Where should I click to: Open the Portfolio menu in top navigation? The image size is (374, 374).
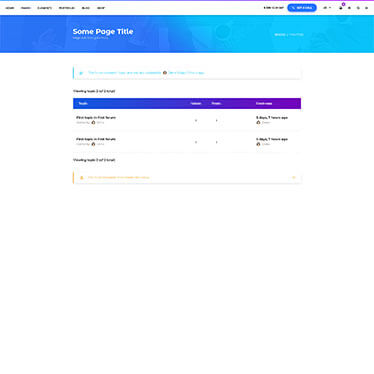click(x=67, y=8)
